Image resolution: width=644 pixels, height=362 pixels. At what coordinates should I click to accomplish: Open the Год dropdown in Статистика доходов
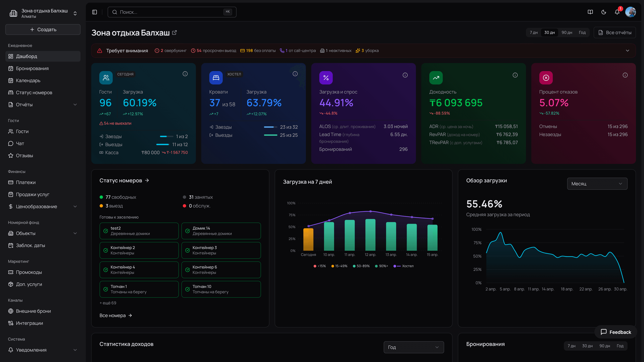point(414,347)
